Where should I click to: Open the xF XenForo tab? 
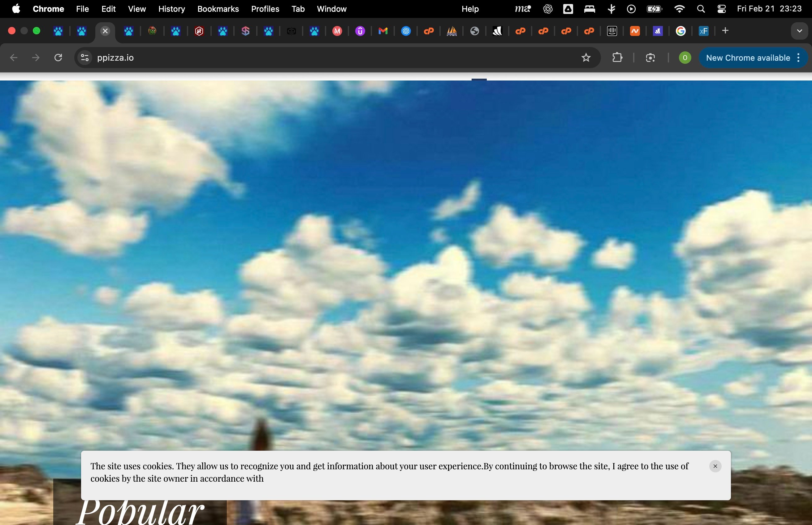click(704, 31)
